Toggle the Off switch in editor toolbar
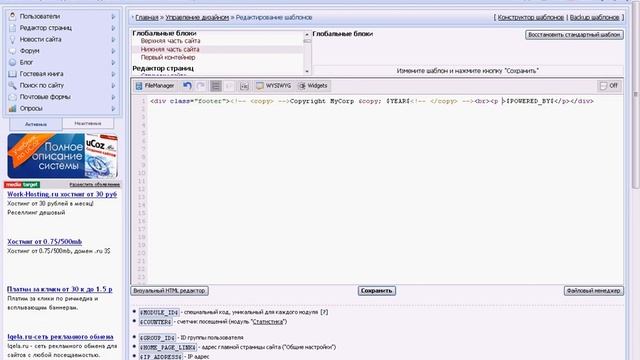 point(609,86)
